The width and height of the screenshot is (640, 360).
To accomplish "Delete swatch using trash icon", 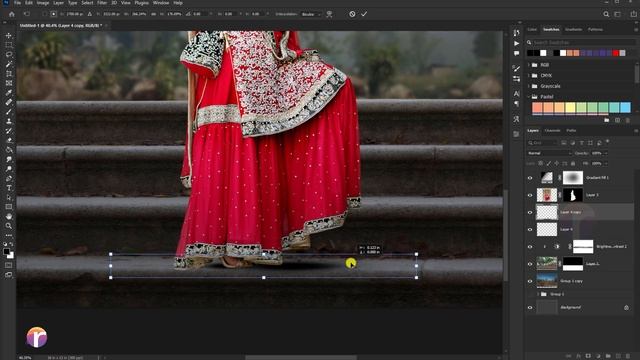I will point(628,120).
